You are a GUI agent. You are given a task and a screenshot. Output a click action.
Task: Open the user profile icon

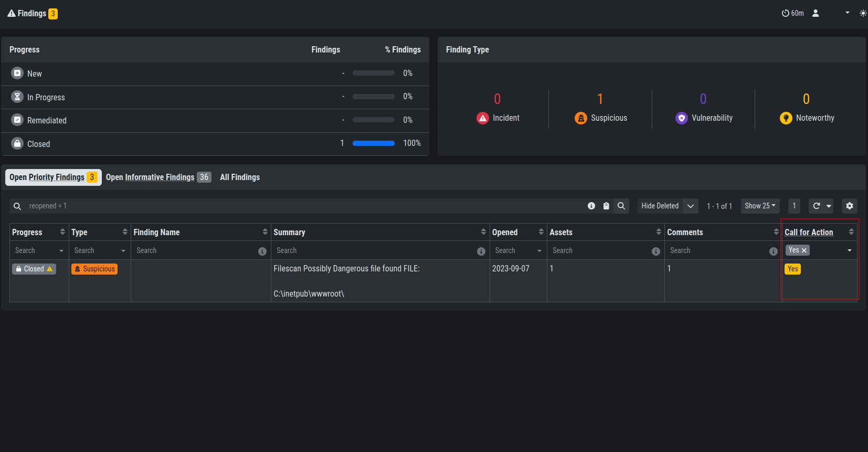816,13
